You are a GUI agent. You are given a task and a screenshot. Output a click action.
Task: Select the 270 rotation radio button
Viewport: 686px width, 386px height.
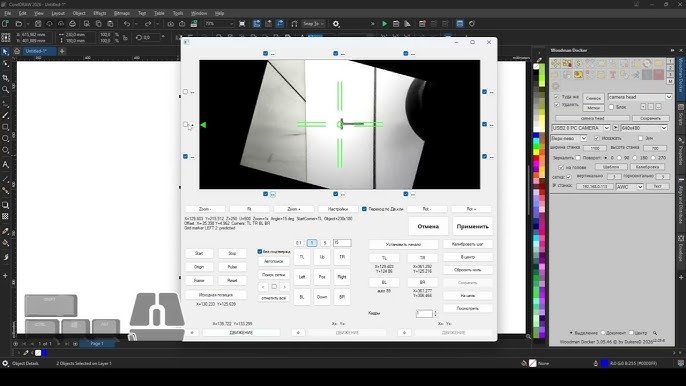pos(653,158)
